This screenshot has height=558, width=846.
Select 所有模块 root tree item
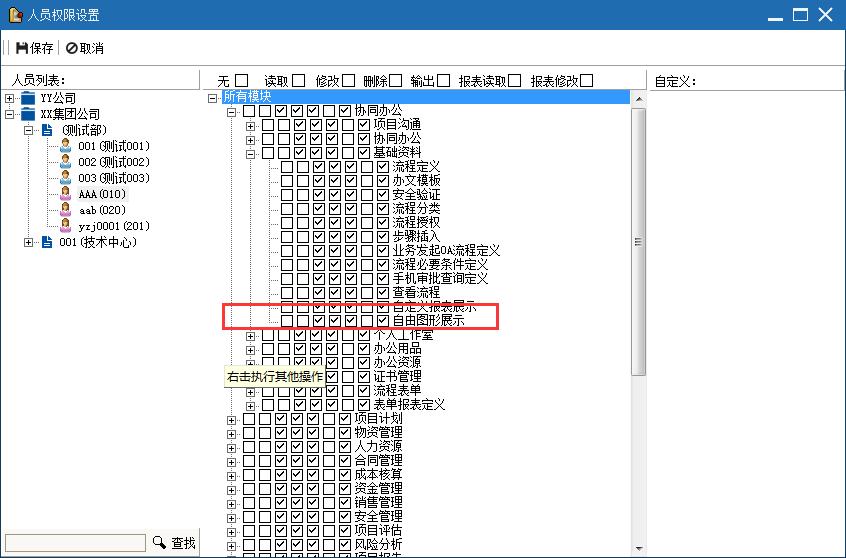(x=247, y=96)
